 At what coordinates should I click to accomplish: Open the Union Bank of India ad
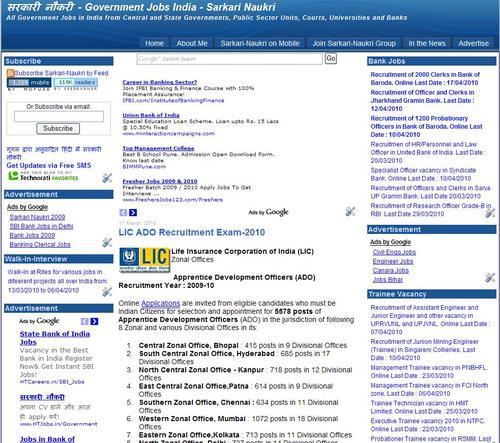pos(151,115)
